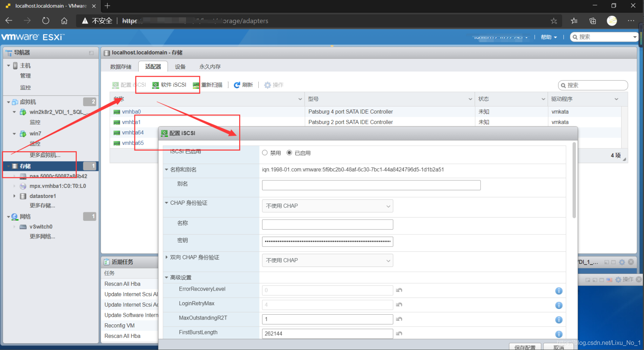
Task: Click the greyed 配置 iSCSI toolbar icon
Action: [x=116, y=85]
